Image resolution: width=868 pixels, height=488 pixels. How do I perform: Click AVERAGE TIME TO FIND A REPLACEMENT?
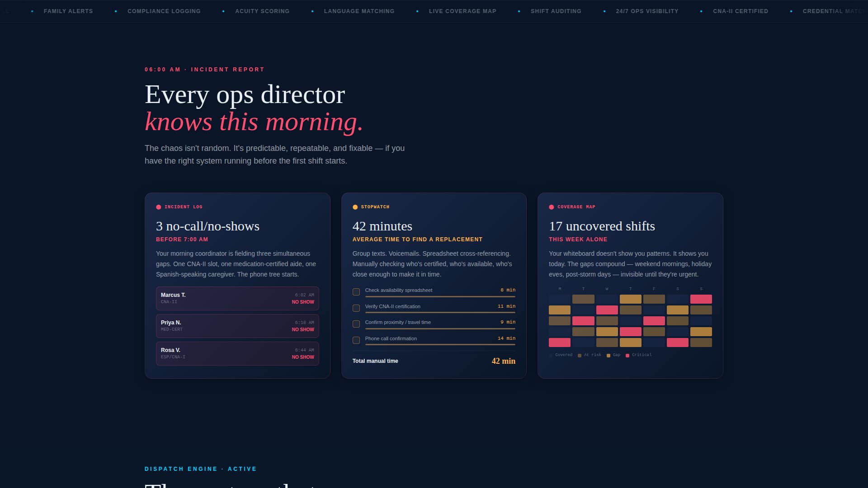(417, 239)
